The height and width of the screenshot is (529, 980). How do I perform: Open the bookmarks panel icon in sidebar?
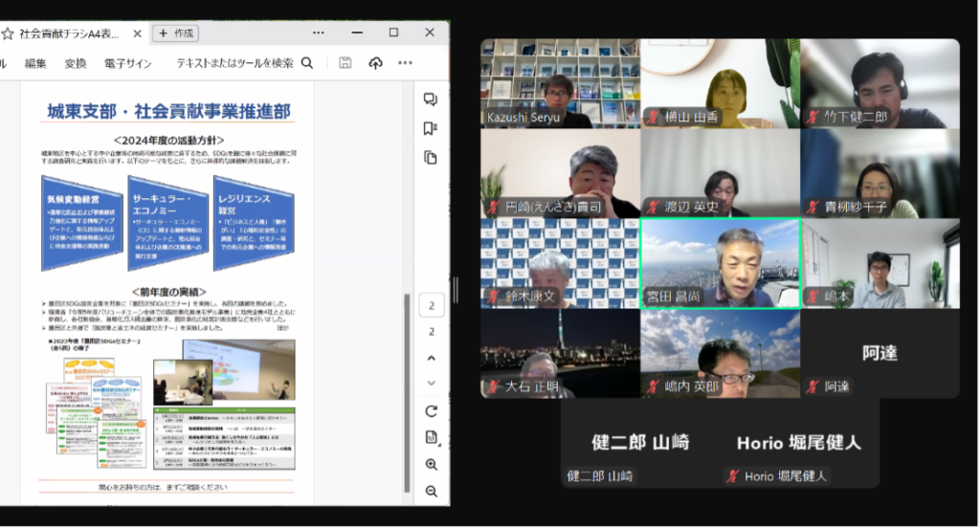tap(431, 128)
